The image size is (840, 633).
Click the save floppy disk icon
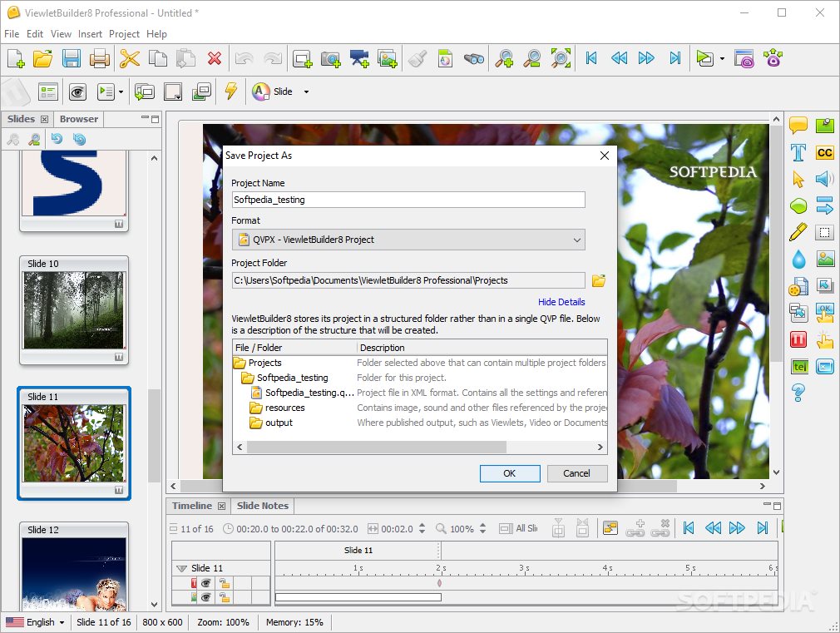[72, 58]
